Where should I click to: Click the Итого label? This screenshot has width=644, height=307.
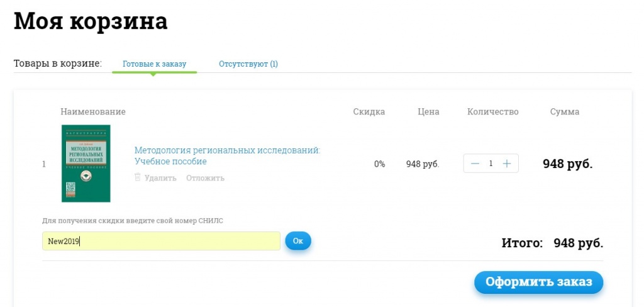point(523,243)
